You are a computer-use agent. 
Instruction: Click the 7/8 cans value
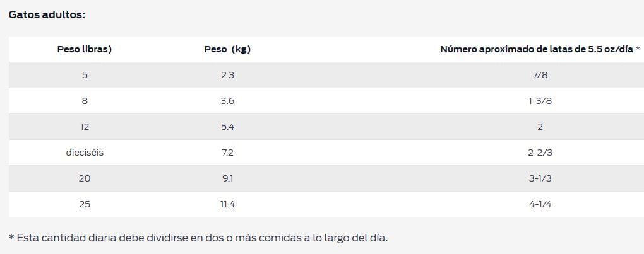540,75
